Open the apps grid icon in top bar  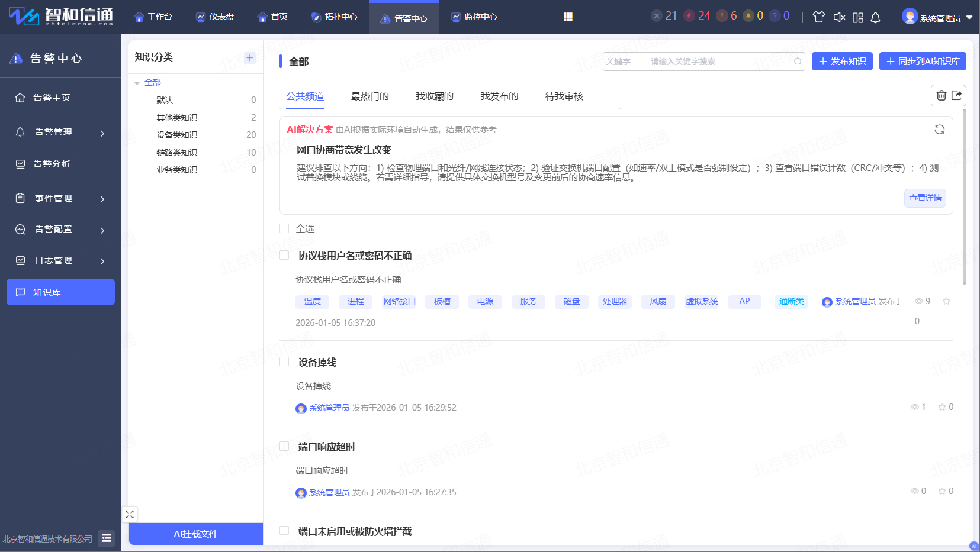[x=568, y=17]
